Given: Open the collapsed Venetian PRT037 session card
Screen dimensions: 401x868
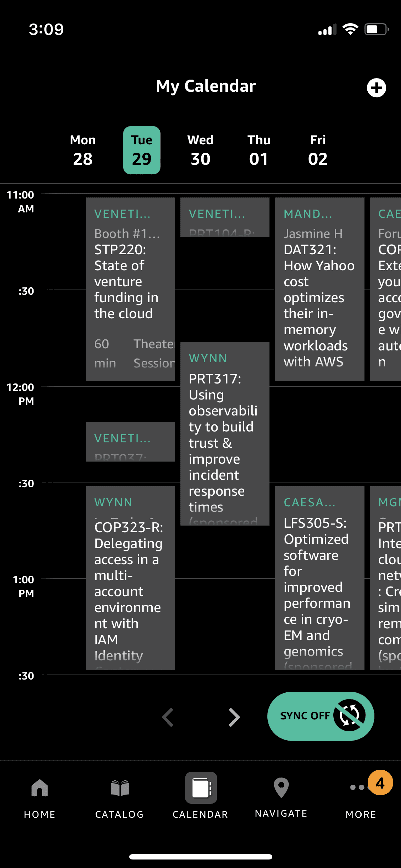Looking at the screenshot, I should [130, 441].
